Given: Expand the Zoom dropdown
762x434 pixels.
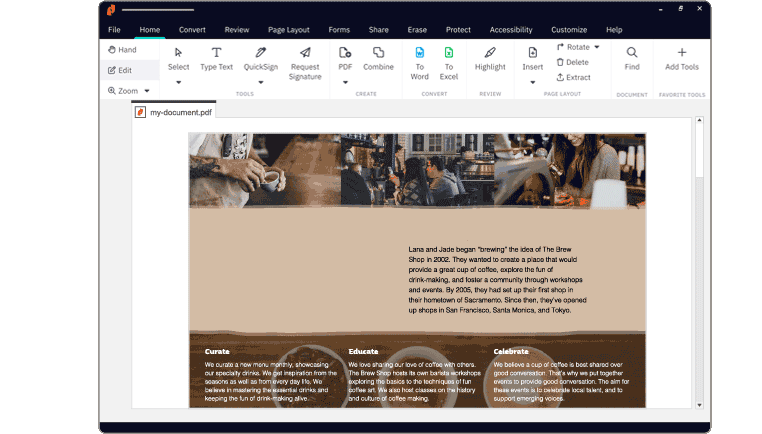Looking at the screenshot, I should pos(146,91).
